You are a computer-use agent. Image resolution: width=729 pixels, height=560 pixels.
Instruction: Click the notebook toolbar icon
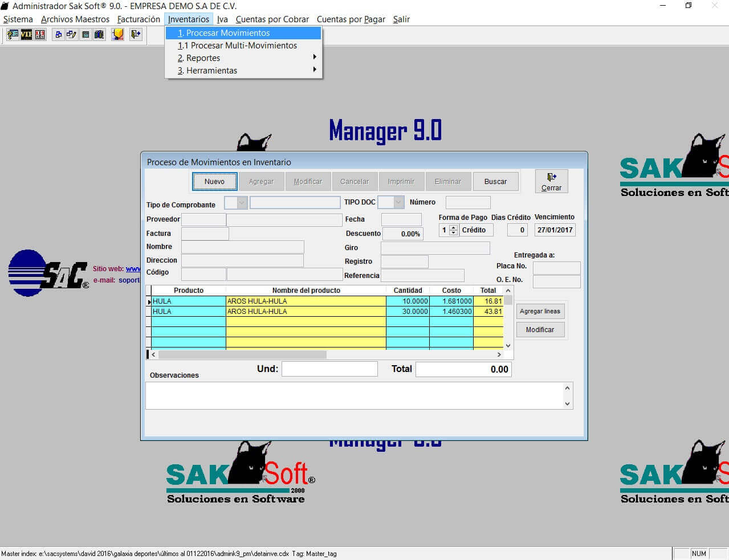coord(85,35)
